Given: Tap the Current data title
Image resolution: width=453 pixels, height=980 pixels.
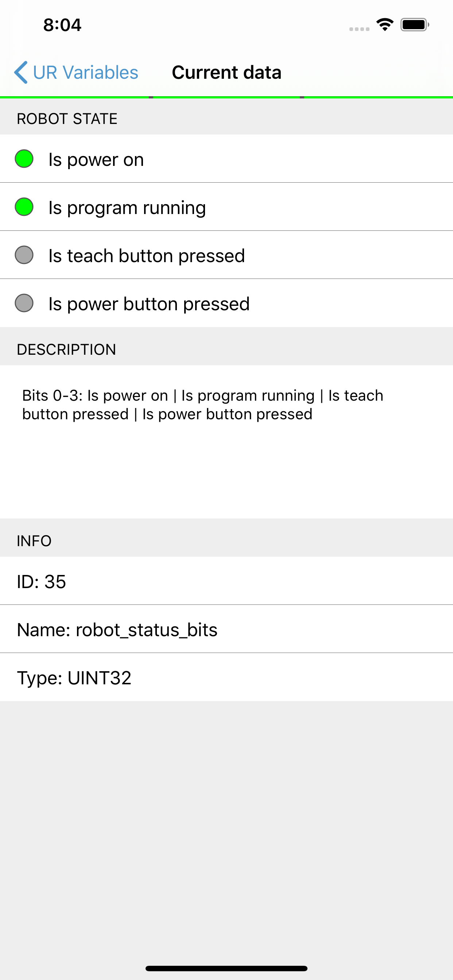Looking at the screenshot, I should coord(226,72).
